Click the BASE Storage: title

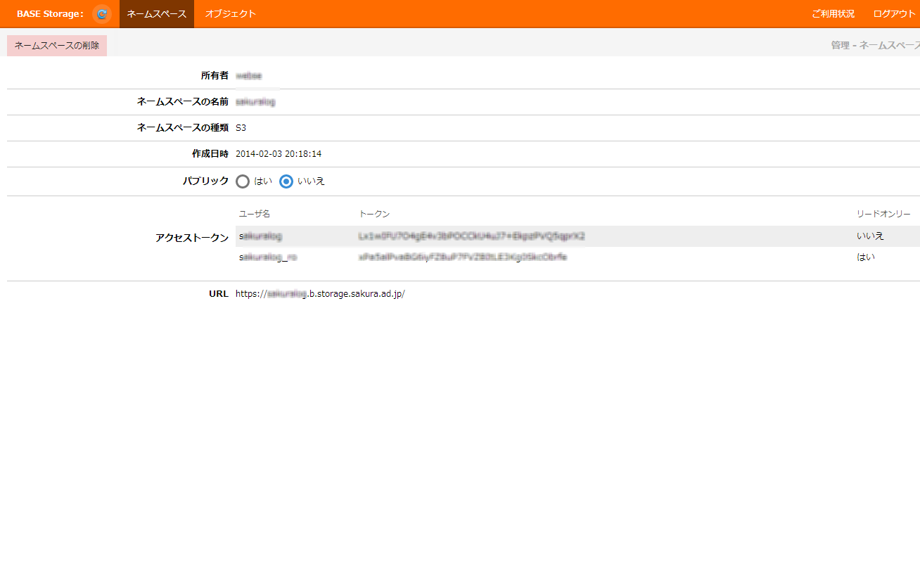tap(51, 14)
